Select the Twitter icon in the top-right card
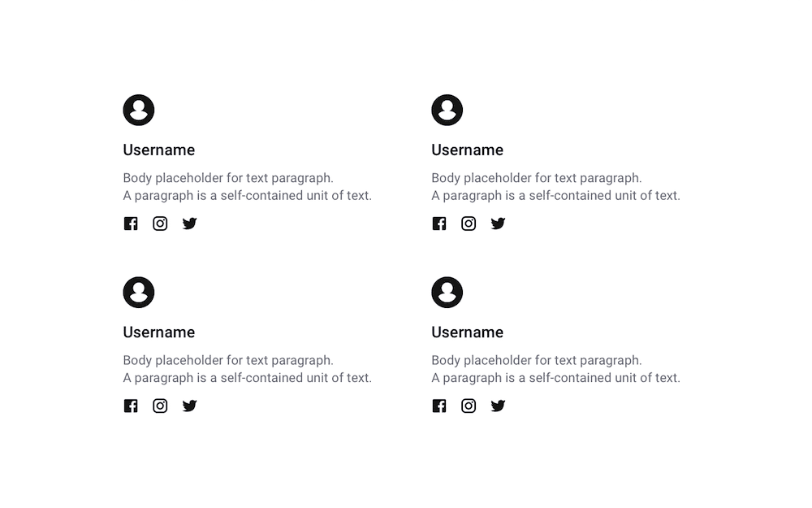 (499, 224)
